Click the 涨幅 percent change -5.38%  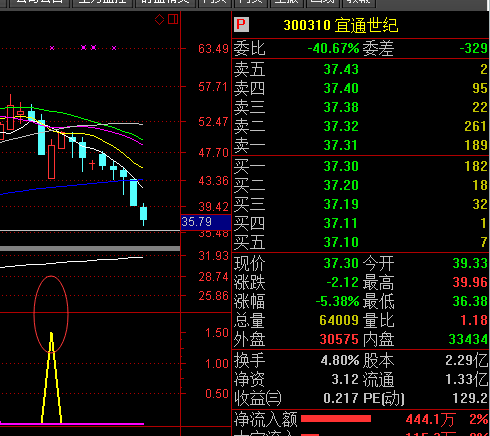click(x=337, y=301)
